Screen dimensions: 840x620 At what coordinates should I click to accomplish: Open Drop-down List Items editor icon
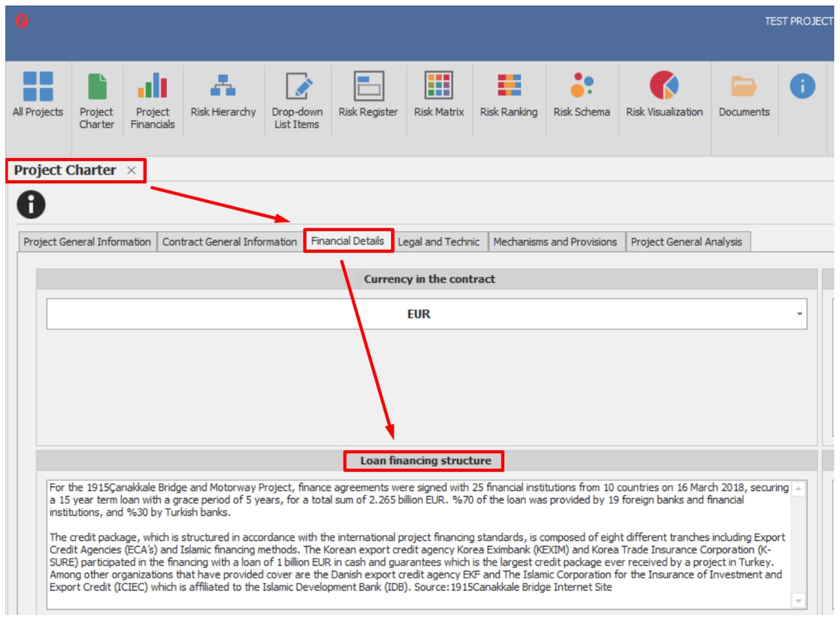click(298, 86)
